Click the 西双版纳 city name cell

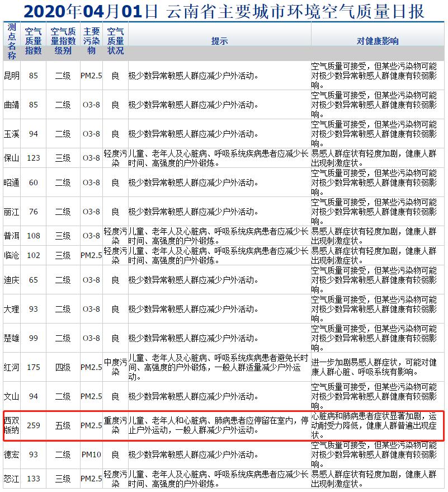point(12,425)
